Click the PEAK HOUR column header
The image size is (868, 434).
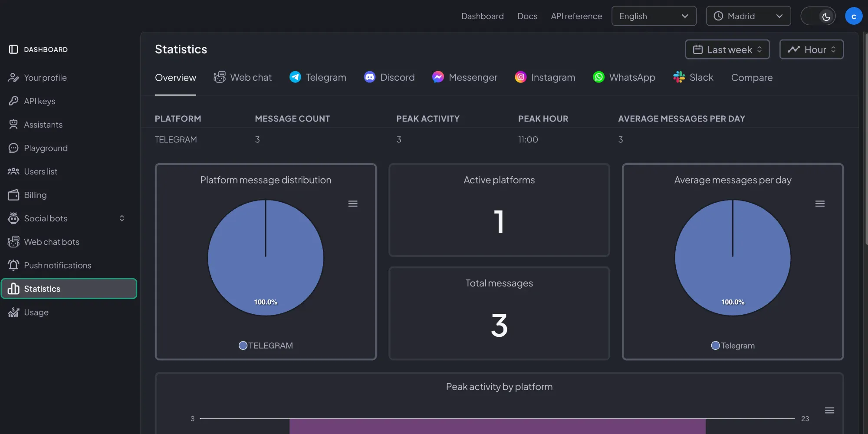[x=543, y=118]
